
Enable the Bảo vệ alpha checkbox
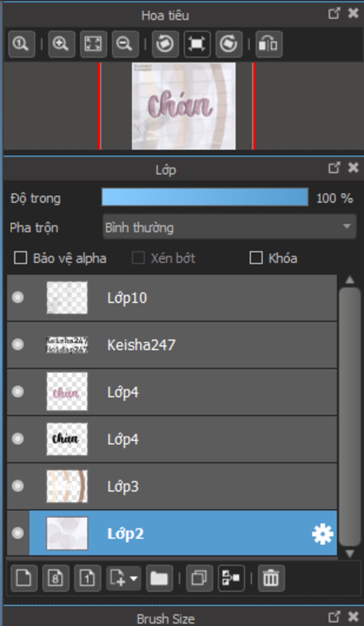[21, 258]
